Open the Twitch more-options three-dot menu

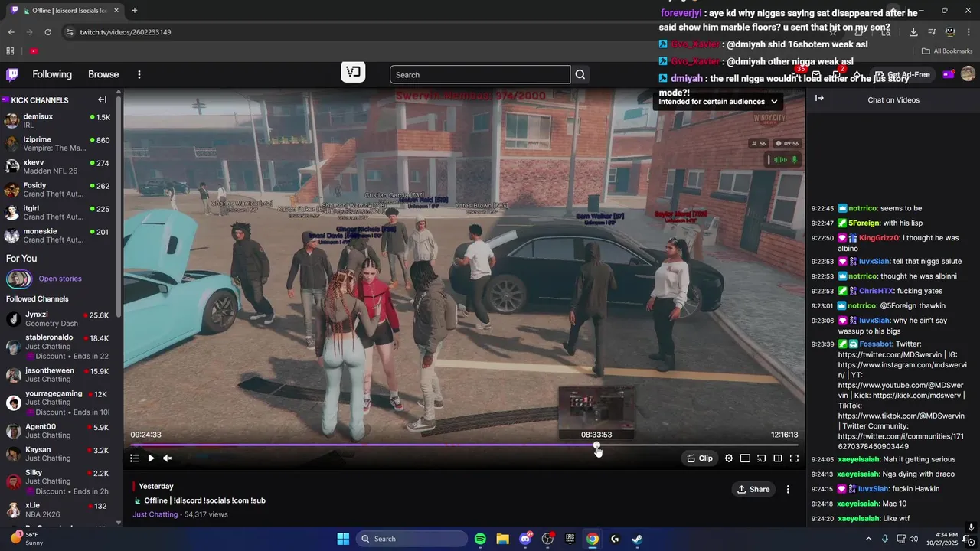click(x=139, y=74)
